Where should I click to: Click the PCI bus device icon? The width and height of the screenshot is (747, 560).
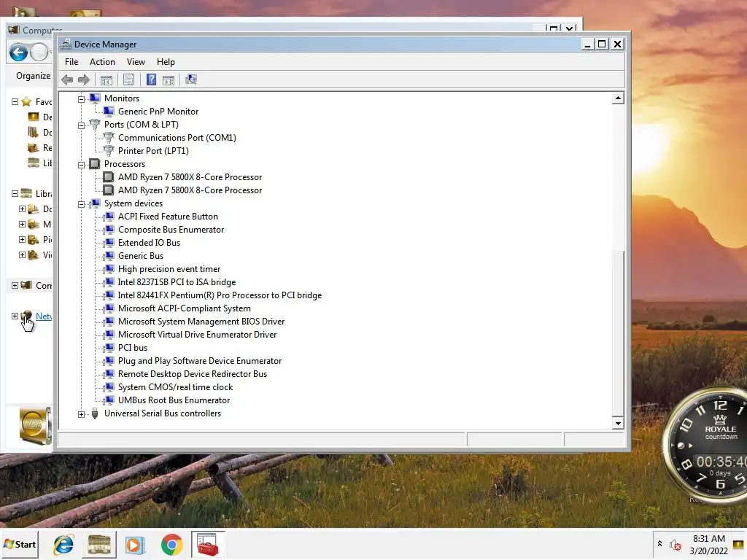click(x=109, y=348)
